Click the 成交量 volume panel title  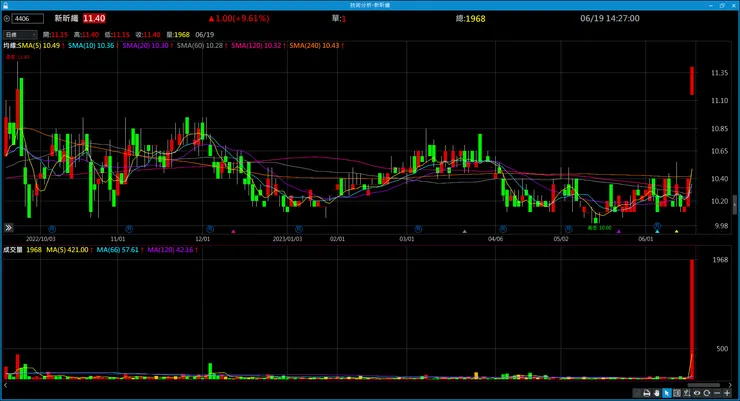coord(13,250)
